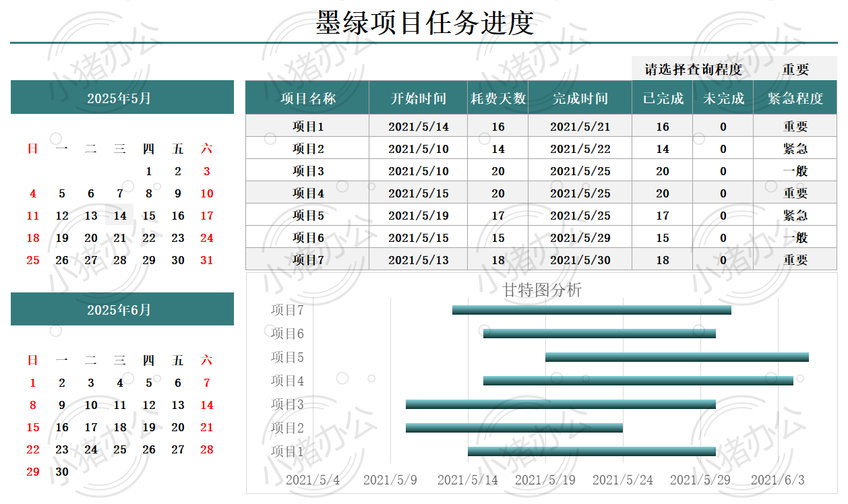Image resolution: width=848 pixels, height=504 pixels.
Task: Click the 项目4 label on Gantt axis
Action: (287, 381)
